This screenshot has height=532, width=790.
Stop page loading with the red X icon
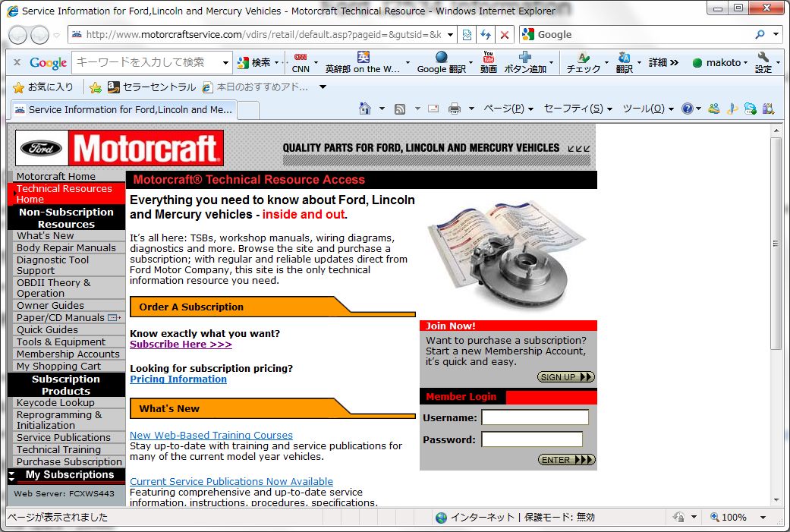pyautogui.click(x=505, y=35)
